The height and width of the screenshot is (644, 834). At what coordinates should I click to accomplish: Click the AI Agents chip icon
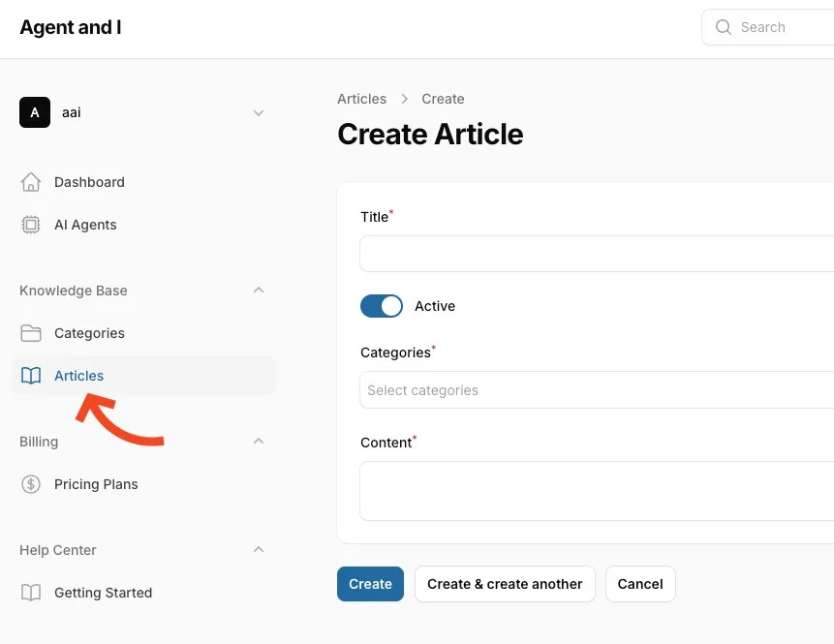click(x=31, y=225)
